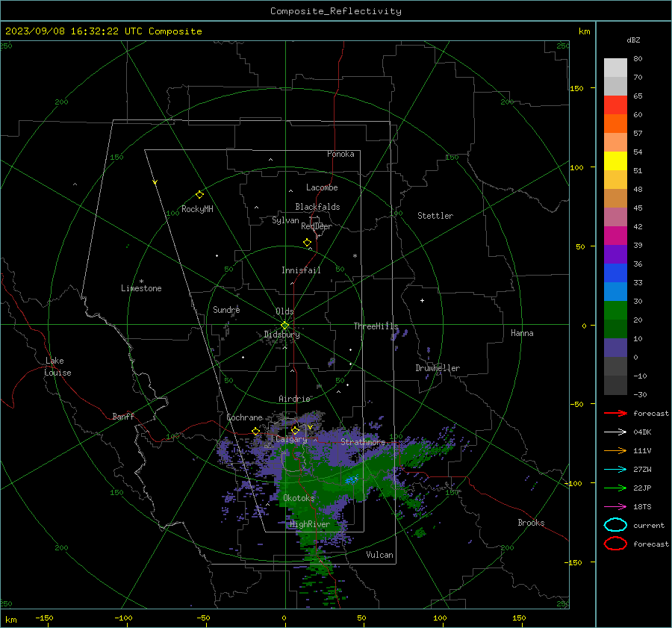Click the Okotoks city label
The width and height of the screenshot is (672, 628).
(299, 497)
